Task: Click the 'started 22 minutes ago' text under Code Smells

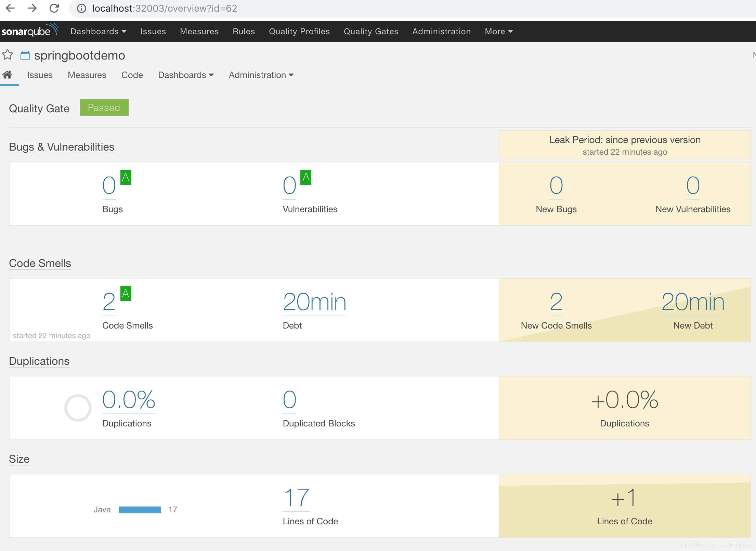Action: (52, 335)
